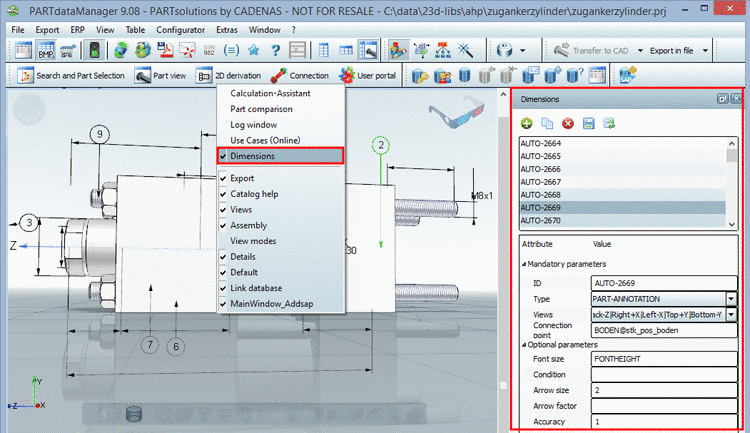Open the Window menu
The width and height of the screenshot is (750, 433).
(x=265, y=30)
